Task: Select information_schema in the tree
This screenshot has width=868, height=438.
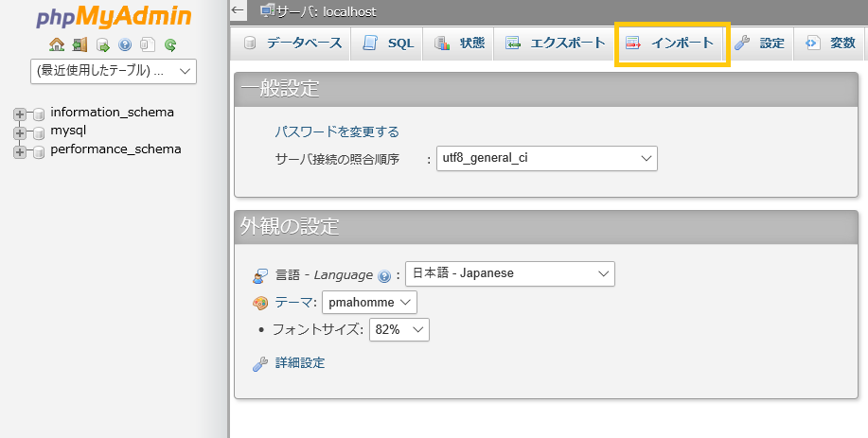Action: (112, 113)
